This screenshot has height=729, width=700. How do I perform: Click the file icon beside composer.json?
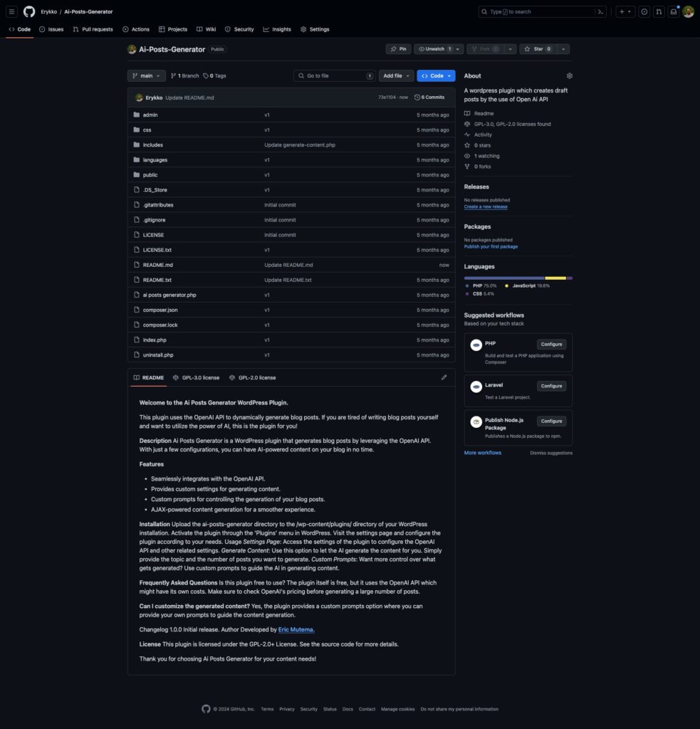click(x=136, y=310)
